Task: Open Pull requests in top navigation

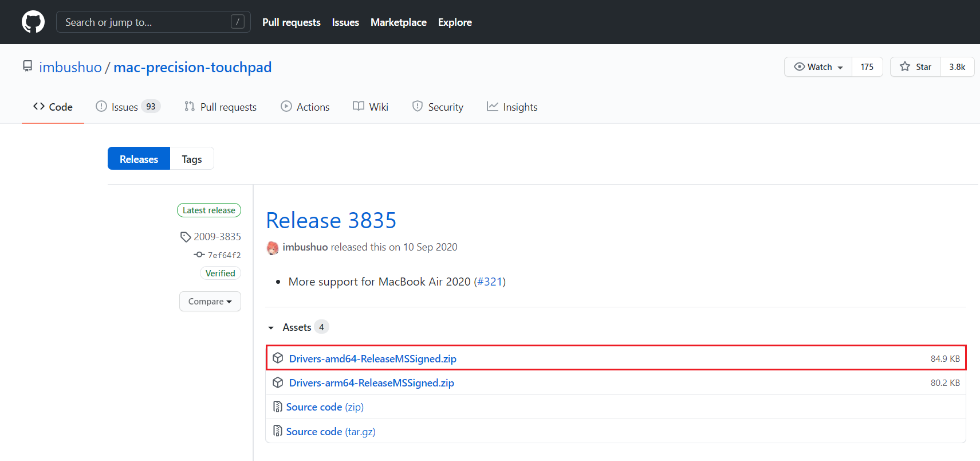Action: (292, 22)
